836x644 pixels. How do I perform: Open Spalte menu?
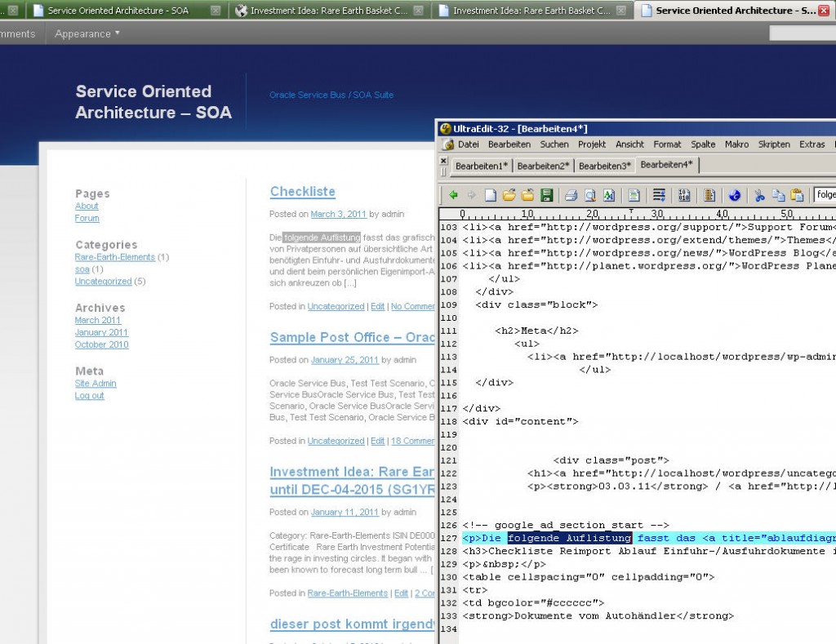point(703,144)
